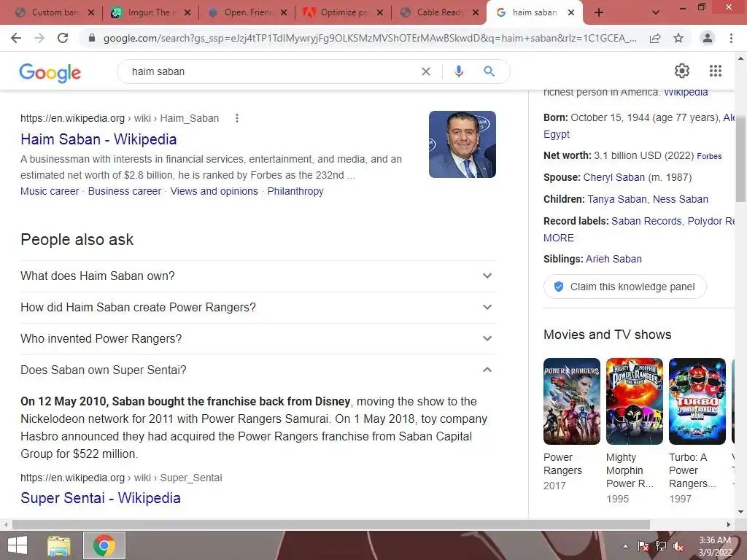Click the network tray icon

pyautogui.click(x=661, y=546)
